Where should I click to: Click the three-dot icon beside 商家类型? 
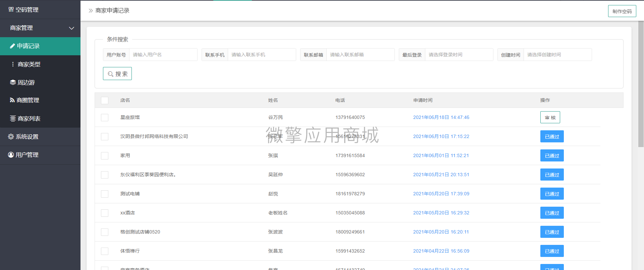[13, 64]
